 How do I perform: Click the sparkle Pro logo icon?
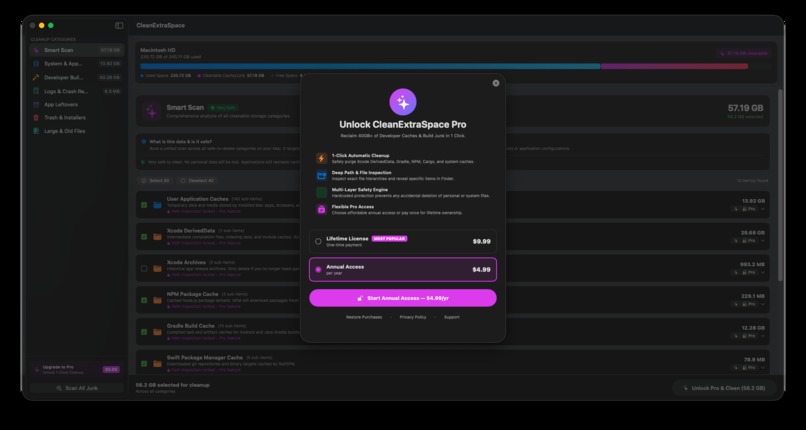[x=403, y=102]
